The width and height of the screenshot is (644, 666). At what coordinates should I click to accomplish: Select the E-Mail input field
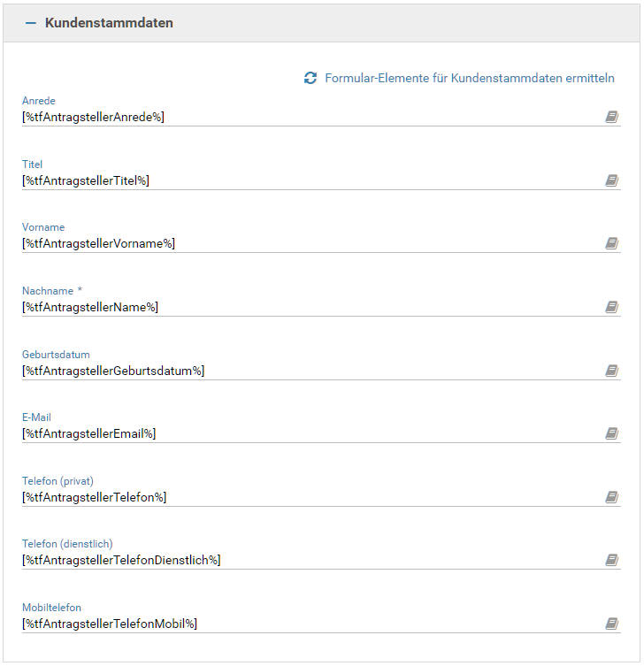310,433
